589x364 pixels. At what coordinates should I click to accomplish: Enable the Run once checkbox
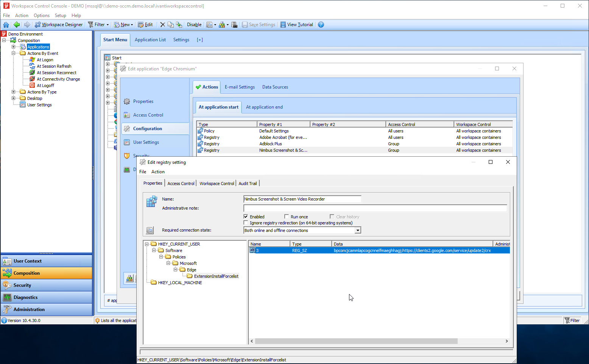click(x=287, y=217)
